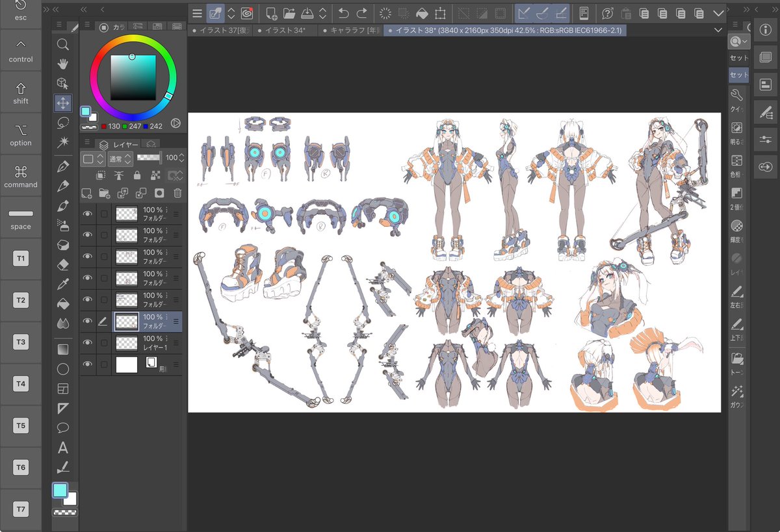
Task: Open blending mode 通常 dropdown
Action: (x=120, y=158)
